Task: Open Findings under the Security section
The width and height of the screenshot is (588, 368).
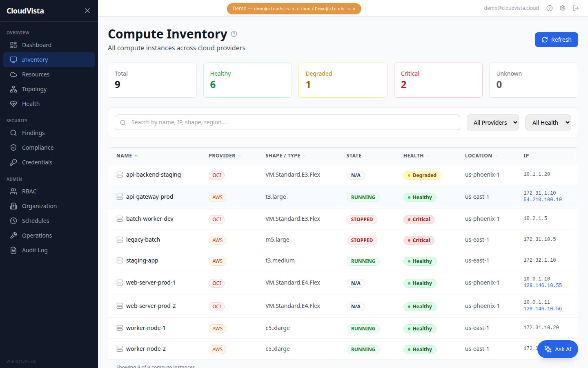Action: point(34,132)
